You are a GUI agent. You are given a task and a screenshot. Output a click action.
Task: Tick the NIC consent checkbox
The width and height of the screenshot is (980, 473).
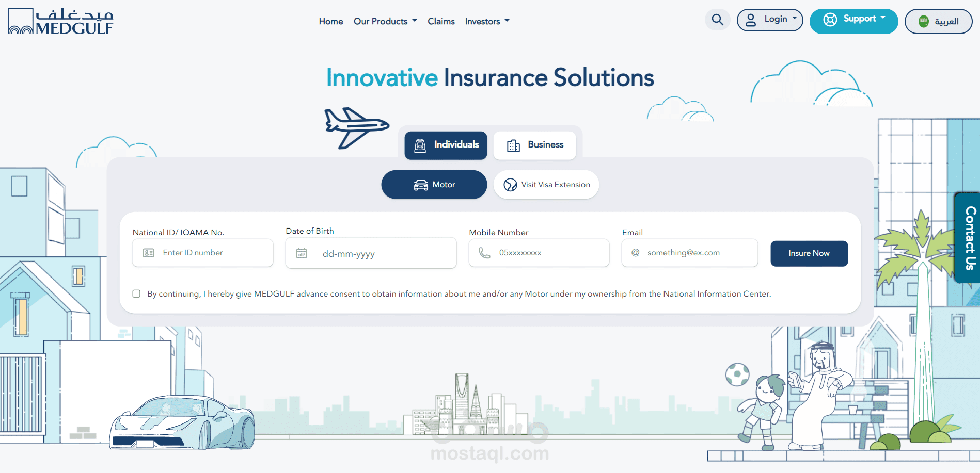[x=136, y=293]
